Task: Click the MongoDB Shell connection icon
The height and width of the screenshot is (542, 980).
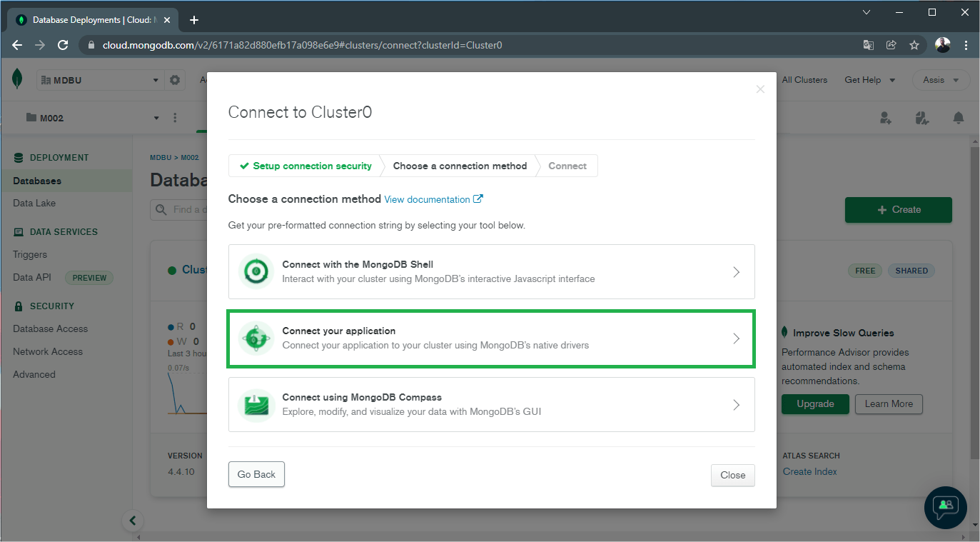Action: point(256,271)
